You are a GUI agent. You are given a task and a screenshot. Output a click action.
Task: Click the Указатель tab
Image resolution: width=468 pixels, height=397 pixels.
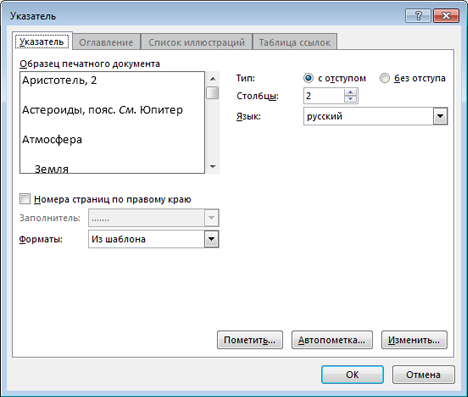click(42, 42)
